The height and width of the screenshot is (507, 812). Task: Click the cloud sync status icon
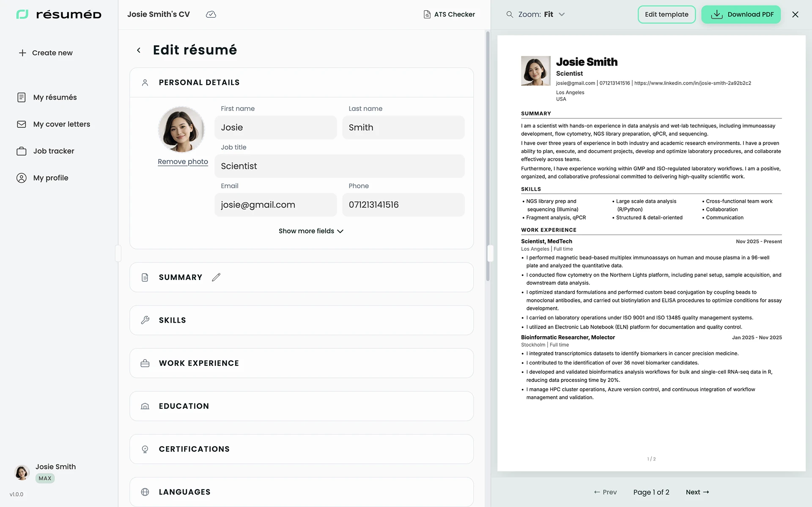pyautogui.click(x=211, y=14)
